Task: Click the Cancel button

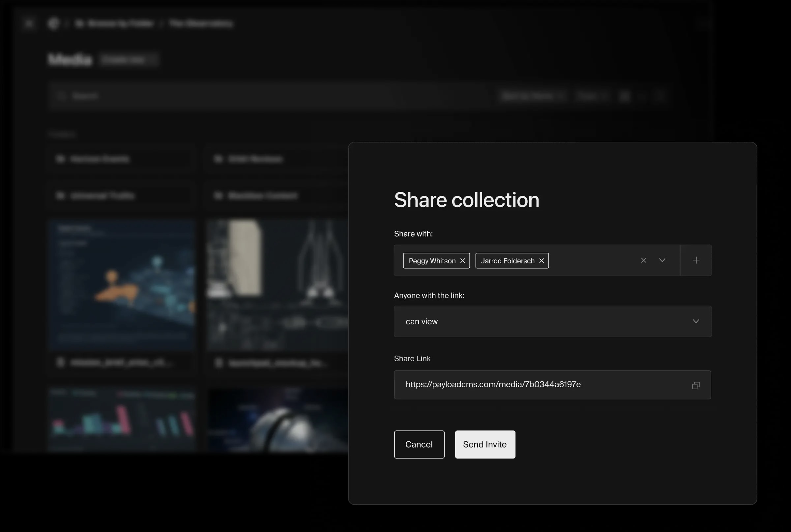Action: point(419,444)
